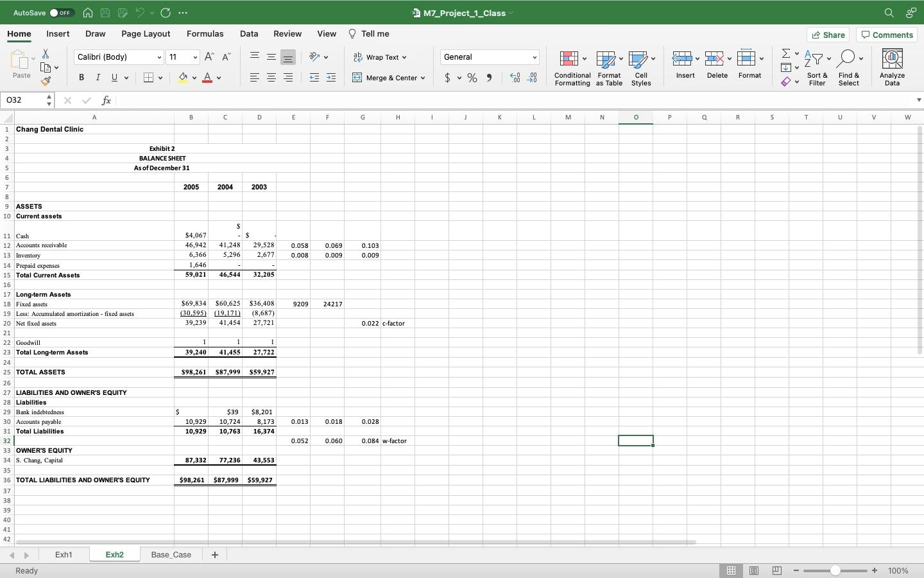The height and width of the screenshot is (578, 924).
Task: Toggle bold formatting
Action: 81,77
